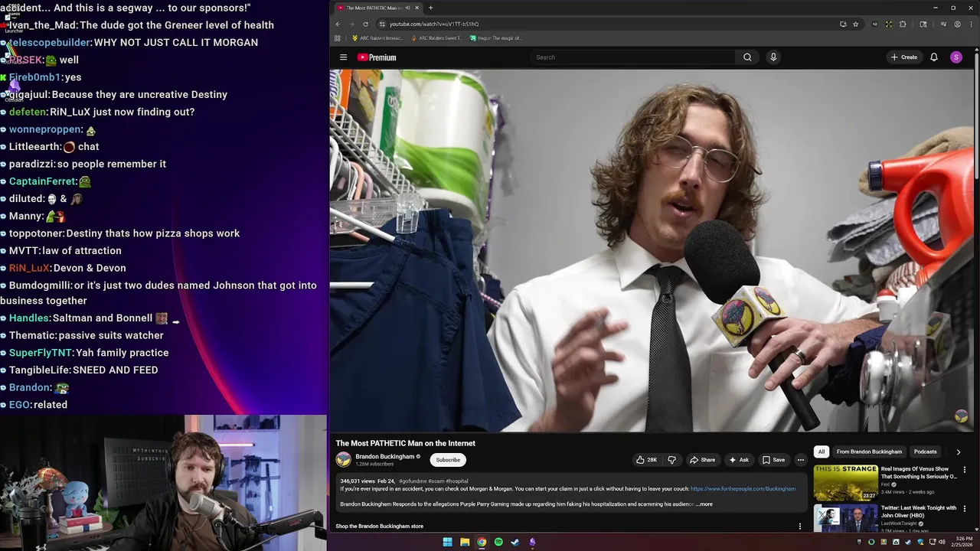Screen dimensions: 980x551
Task: Click the YouTube search magnifier button
Action: [747, 57]
